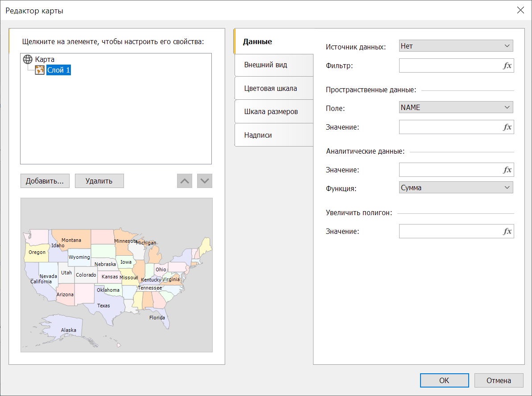Open fx editor for analytical Значение field
The width and height of the screenshot is (532, 396).
(507, 170)
